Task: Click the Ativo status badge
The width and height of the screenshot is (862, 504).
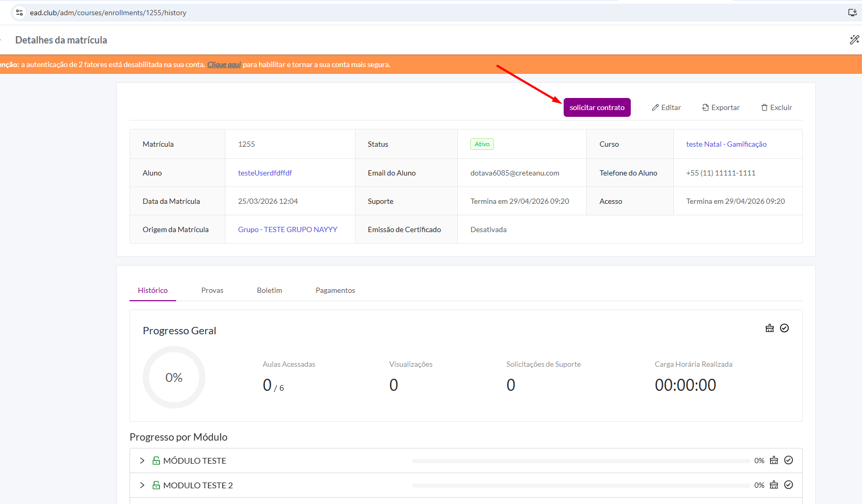Action: click(482, 144)
